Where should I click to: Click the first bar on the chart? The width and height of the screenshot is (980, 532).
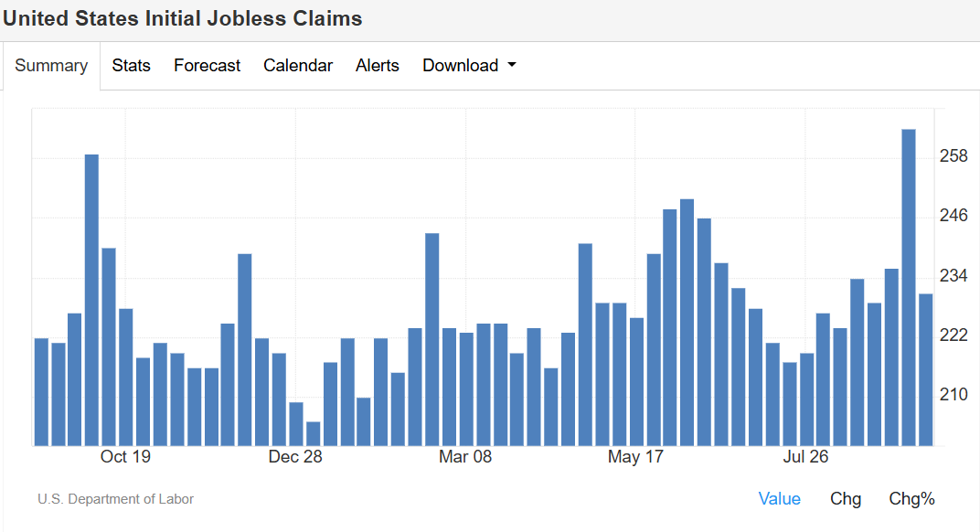pyautogui.click(x=41, y=391)
